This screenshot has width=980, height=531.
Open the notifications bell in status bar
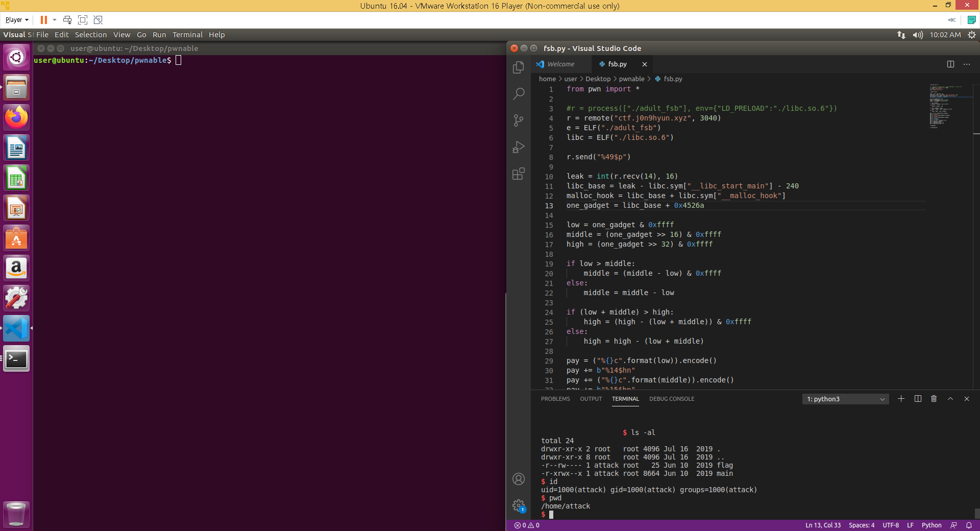(969, 525)
